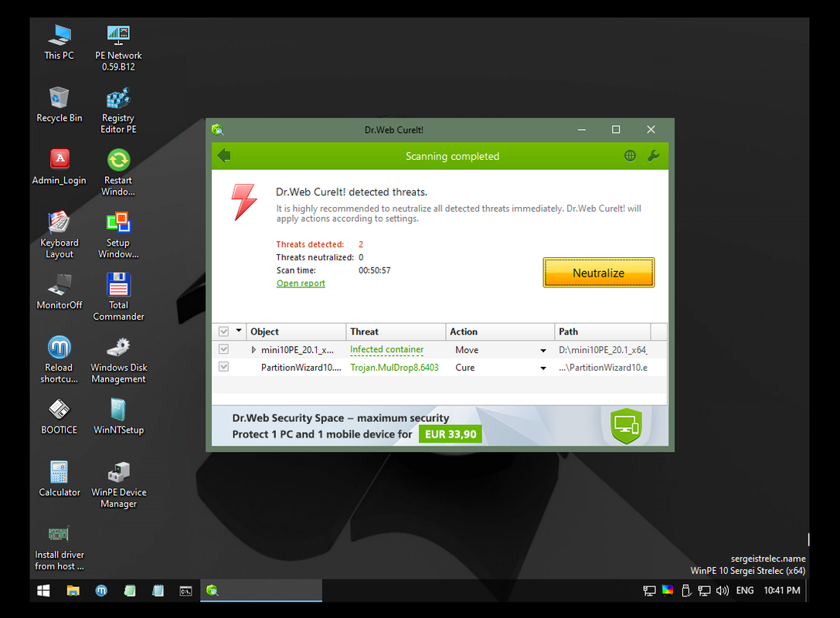Viewport: 840px width, 618px height.
Task: Open the selection dropdown arrow beside Object
Action: point(239,331)
